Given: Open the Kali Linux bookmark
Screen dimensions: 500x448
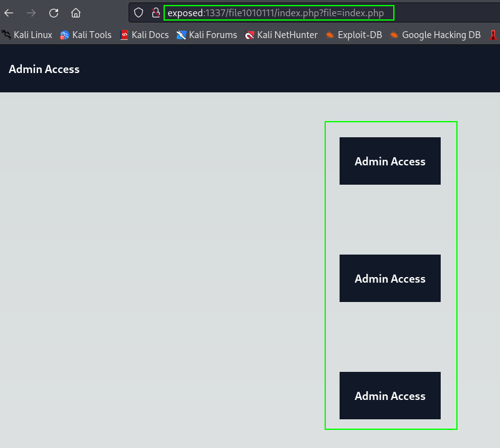Looking at the screenshot, I should pyautogui.click(x=27, y=35).
